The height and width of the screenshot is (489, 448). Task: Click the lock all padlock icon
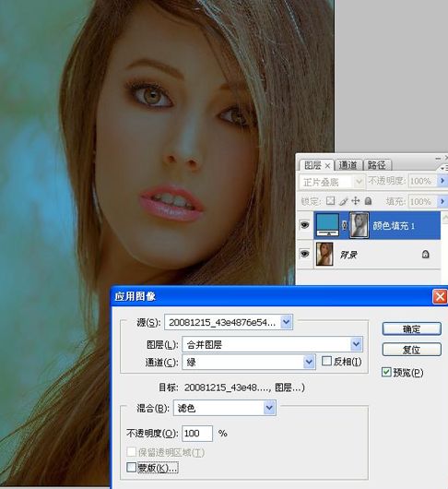[x=368, y=201]
